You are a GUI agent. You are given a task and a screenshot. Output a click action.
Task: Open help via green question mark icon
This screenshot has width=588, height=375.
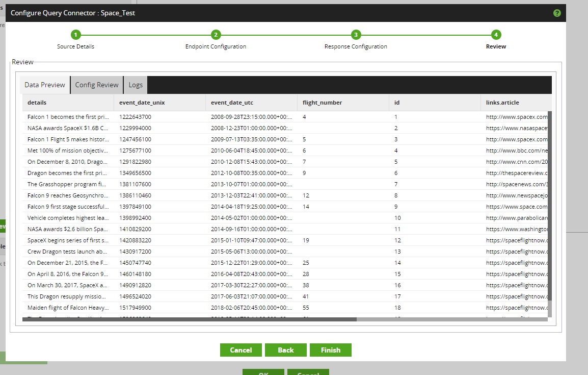pos(556,13)
